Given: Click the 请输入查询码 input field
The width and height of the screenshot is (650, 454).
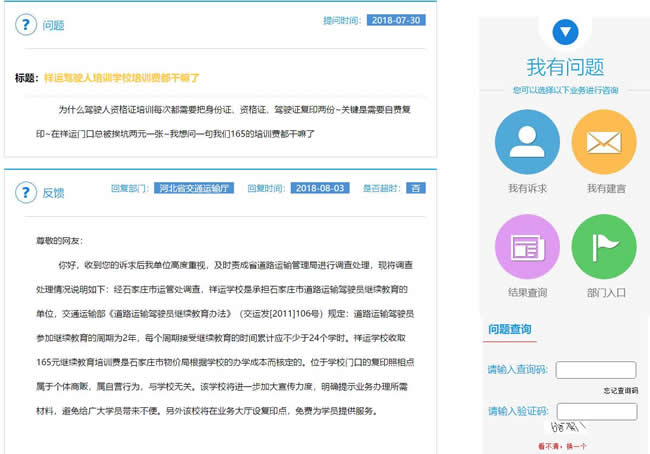Looking at the screenshot, I should pyautogui.click(x=596, y=370).
